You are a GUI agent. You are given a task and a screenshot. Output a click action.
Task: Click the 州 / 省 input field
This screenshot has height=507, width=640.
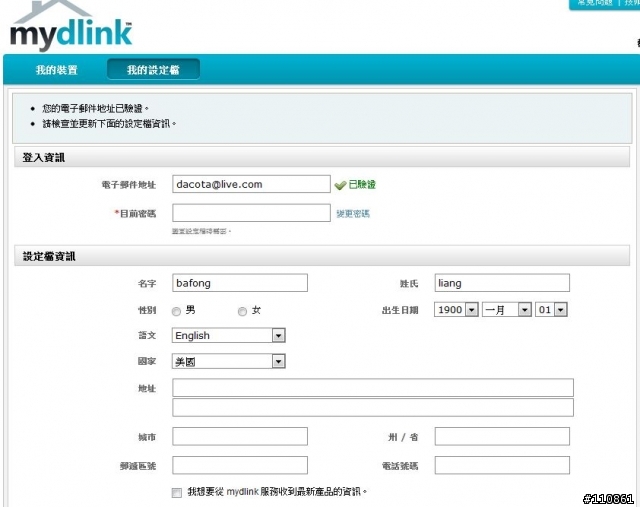click(x=502, y=436)
